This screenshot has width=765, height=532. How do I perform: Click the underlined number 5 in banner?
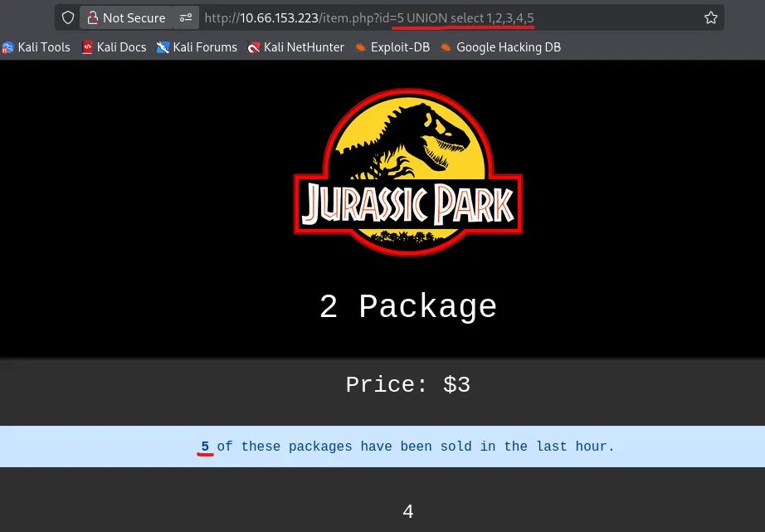click(205, 447)
